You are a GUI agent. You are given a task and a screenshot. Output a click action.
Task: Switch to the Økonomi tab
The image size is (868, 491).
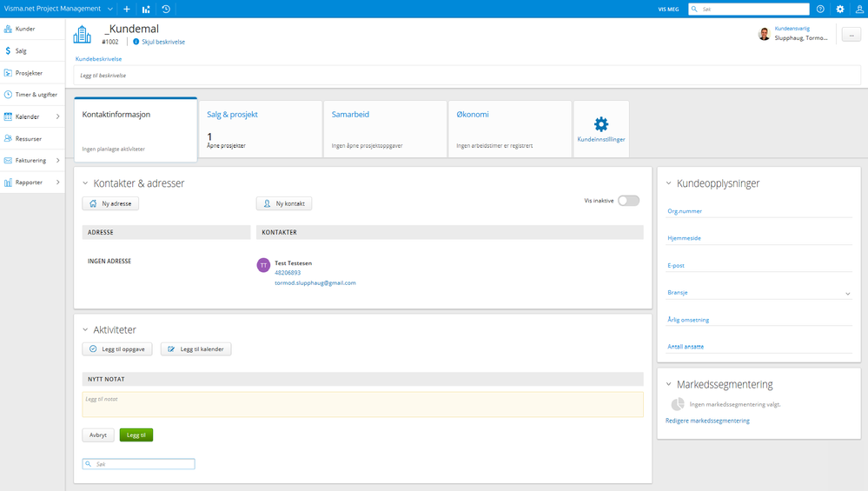tap(509, 129)
